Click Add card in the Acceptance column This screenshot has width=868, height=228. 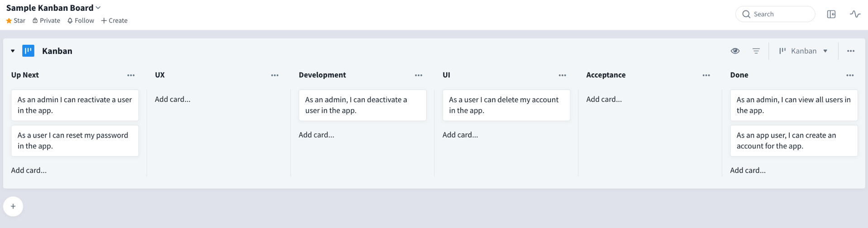[604, 99]
